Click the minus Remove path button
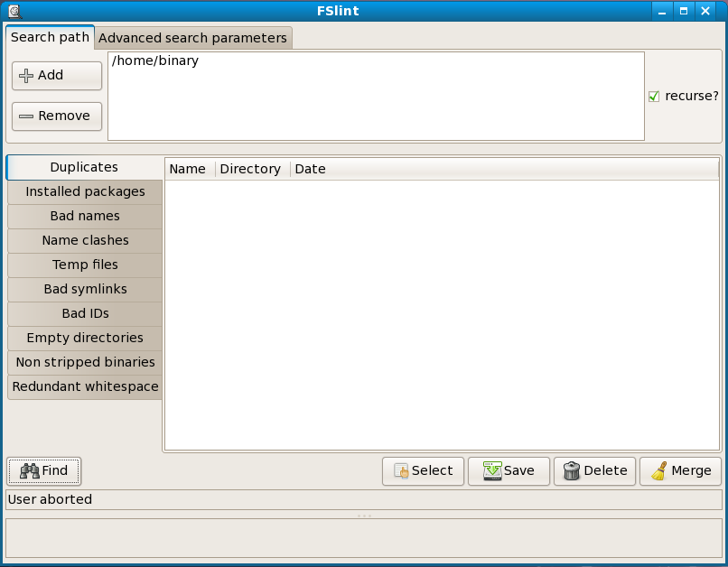The width and height of the screenshot is (728, 567). [x=56, y=116]
